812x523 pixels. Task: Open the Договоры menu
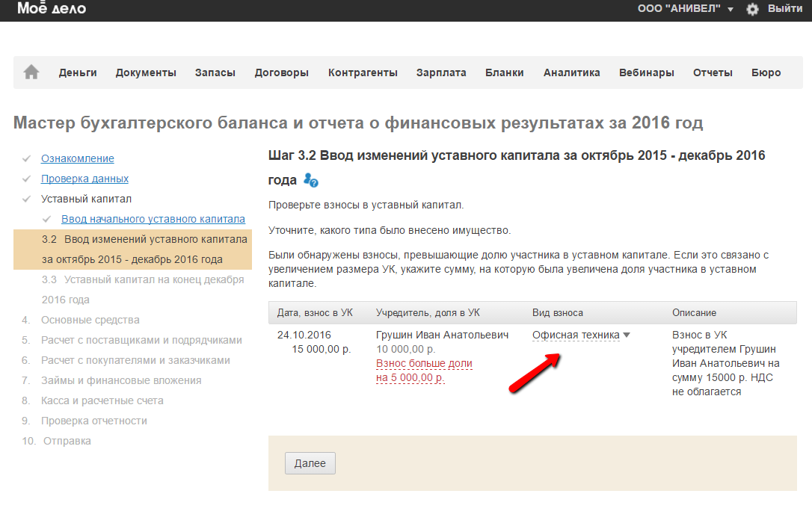click(281, 72)
